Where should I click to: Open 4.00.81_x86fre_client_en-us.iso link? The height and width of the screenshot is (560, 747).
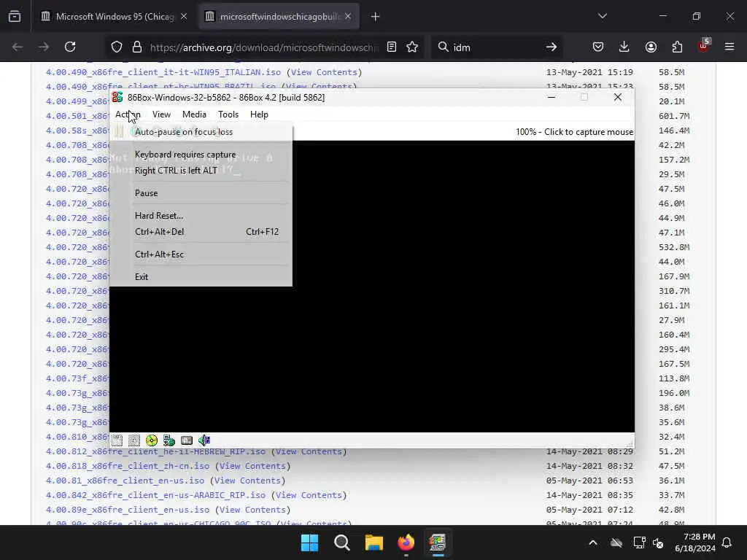pos(125,481)
